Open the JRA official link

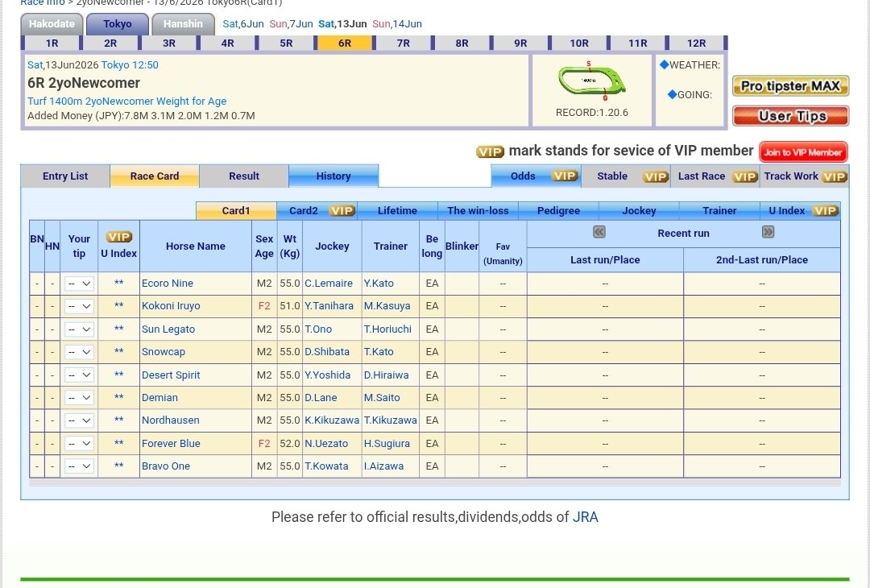[586, 517]
